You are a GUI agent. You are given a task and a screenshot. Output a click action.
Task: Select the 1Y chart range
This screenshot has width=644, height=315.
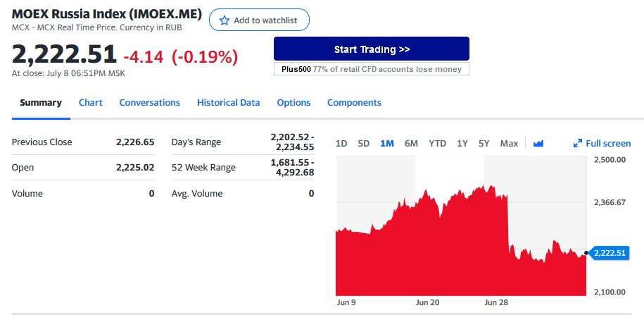pyautogui.click(x=462, y=144)
